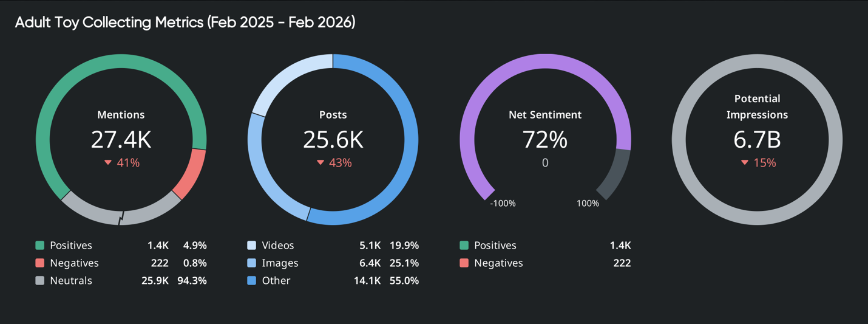Click the red Negatives swatch under Mentions
Image resolution: width=868 pixels, height=324 pixels.
pos(40,263)
